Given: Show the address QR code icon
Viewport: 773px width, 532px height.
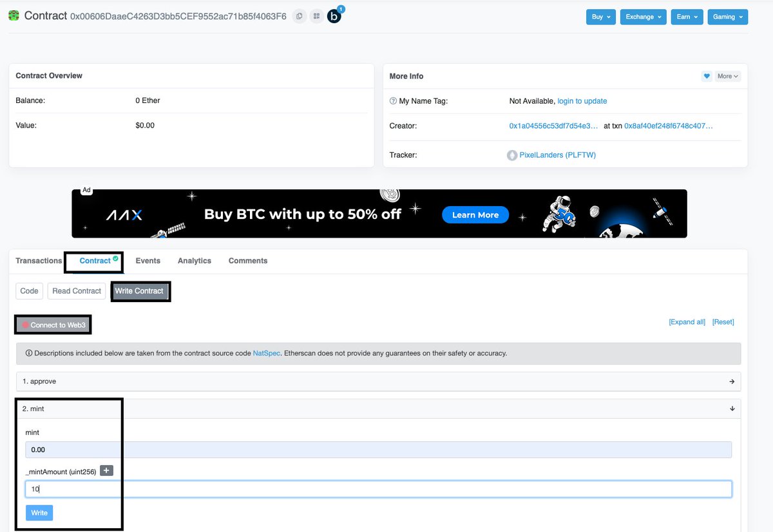Looking at the screenshot, I should click(316, 16).
